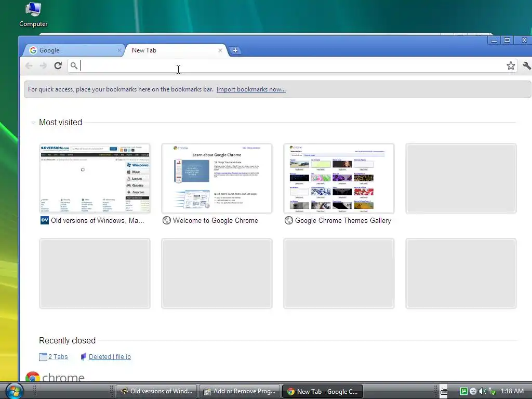The width and height of the screenshot is (532, 399).
Task: Switch to Old versions of Wind... taskbar item
Action: [x=156, y=391]
